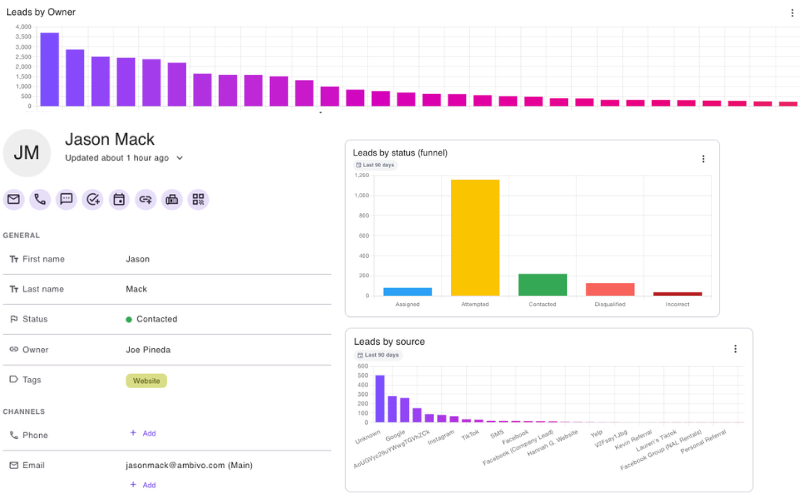
Task: Click the Attempted axis label
Action: (475, 305)
